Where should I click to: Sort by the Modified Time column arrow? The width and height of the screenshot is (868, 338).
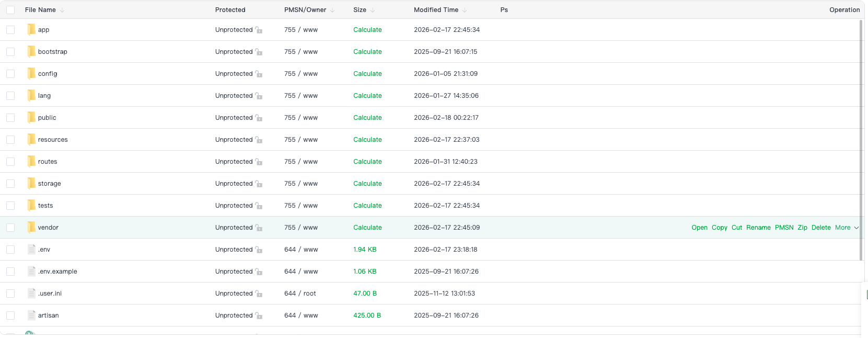[x=465, y=10]
